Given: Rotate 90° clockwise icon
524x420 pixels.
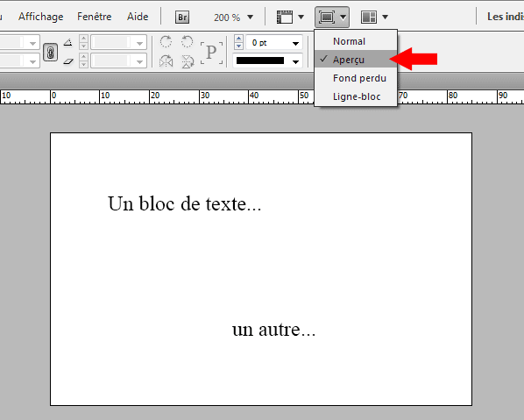Looking at the screenshot, I should tap(166, 42).
